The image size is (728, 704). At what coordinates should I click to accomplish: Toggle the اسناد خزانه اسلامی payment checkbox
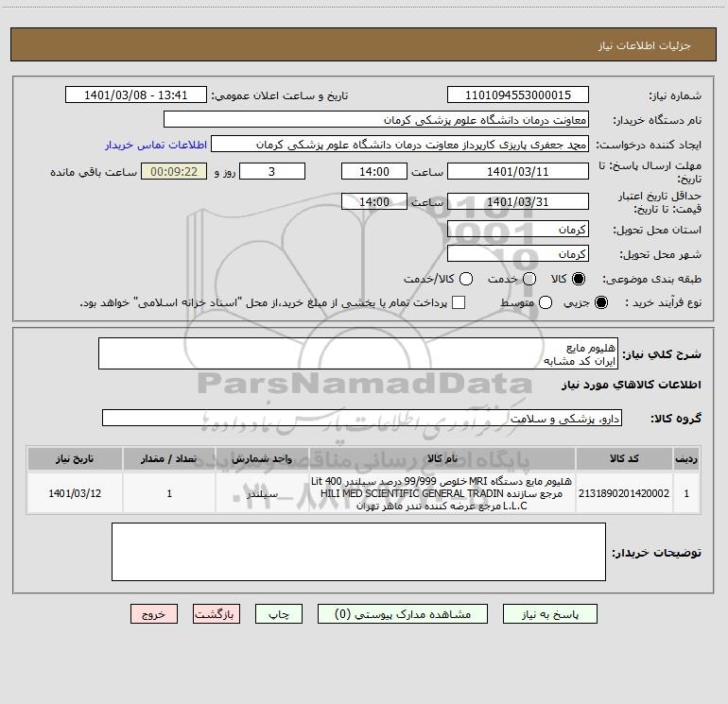[x=459, y=302]
